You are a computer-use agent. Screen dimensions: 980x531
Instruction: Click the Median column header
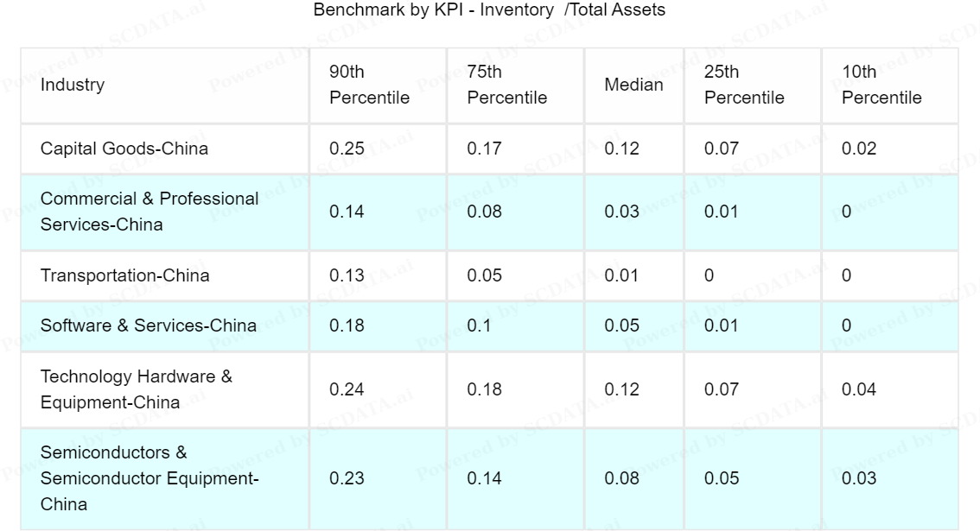[x=633, y=85]
